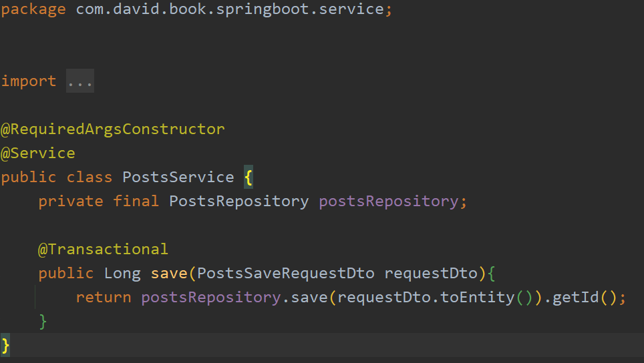Click the purple postsRepository field declaration
This screenshot has height=363, width=644.
(389, 201)
